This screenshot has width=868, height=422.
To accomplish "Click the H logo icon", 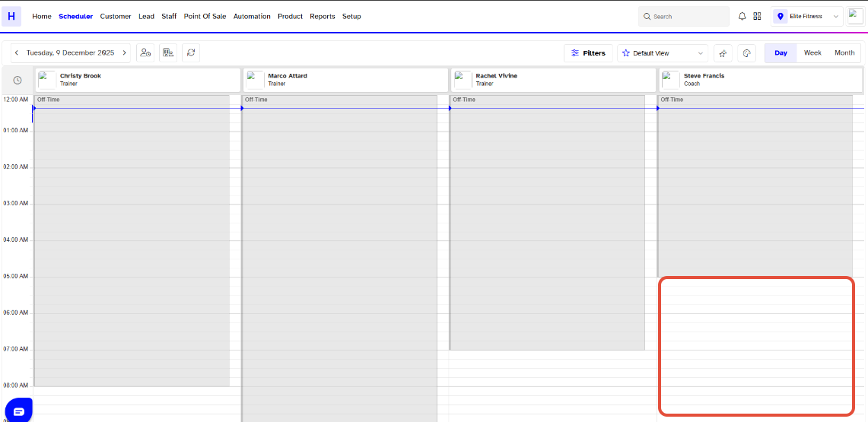I will point(11,17).
